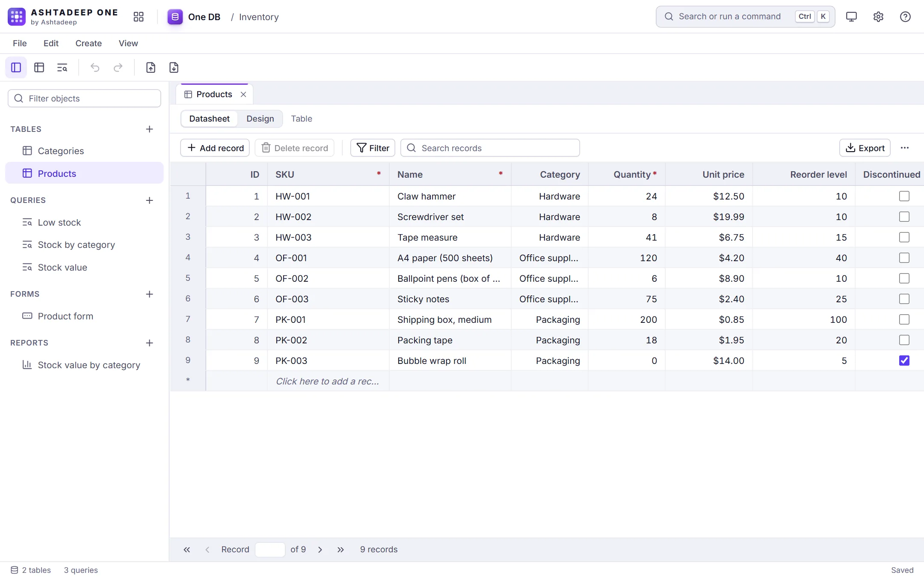Open the apps grid launcher icon
924x578 pixels.
click(x=138, y=17)
